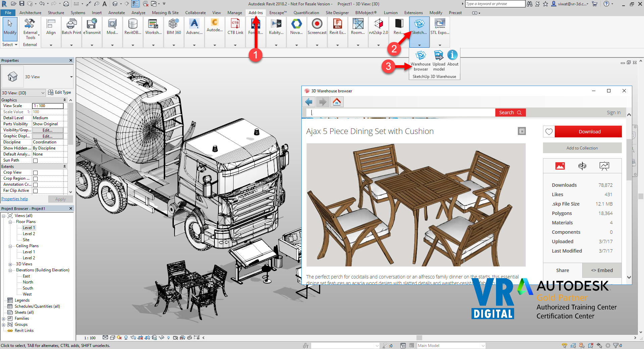The image size is (644, 349).
Task: Switch to the Annotate ribbon tab
Action: point(116,13)
